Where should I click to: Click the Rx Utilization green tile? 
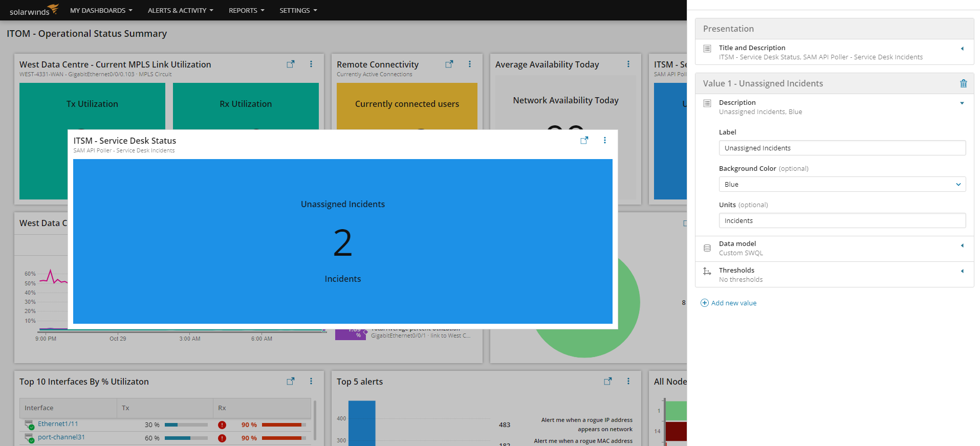(246, 106)
